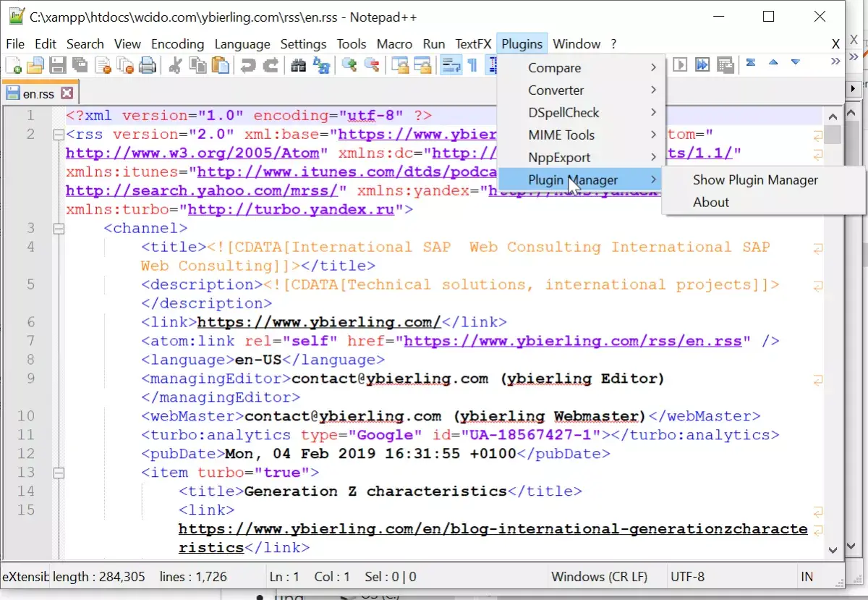Click the blue down arrow next difference icon

pos(796,62)
